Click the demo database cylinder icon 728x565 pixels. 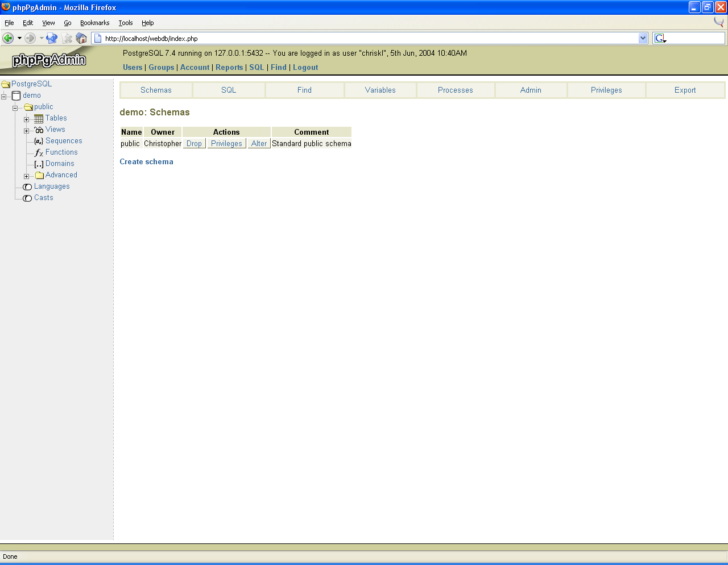pyautogui.click(x=16, y=95)
